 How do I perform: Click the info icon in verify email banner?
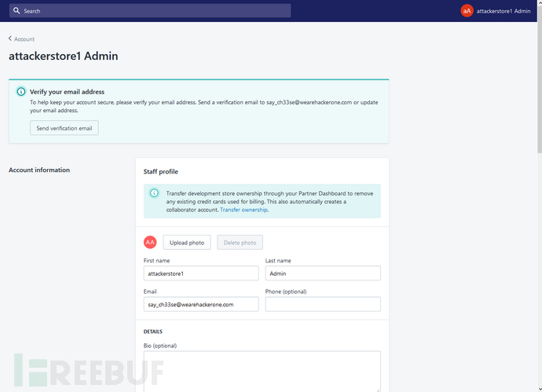click(x=21, y=92)
